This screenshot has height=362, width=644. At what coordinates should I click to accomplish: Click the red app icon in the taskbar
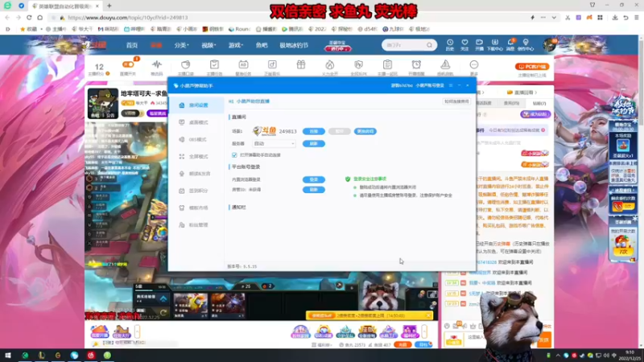coord(91,356)
